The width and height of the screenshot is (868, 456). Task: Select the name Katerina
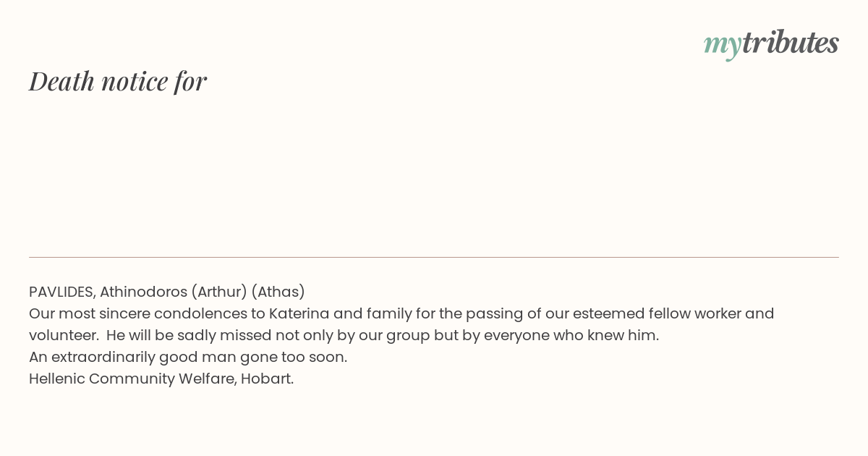299,313
